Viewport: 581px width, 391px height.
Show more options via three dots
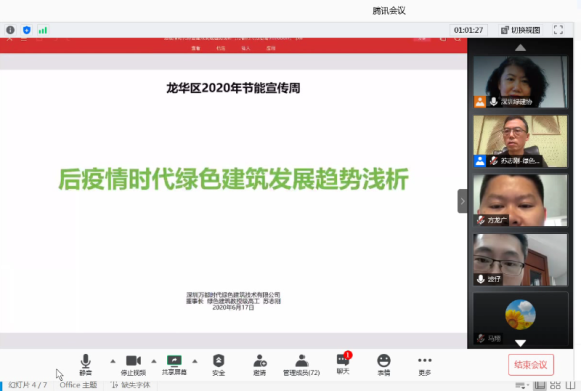pos(425,365)
